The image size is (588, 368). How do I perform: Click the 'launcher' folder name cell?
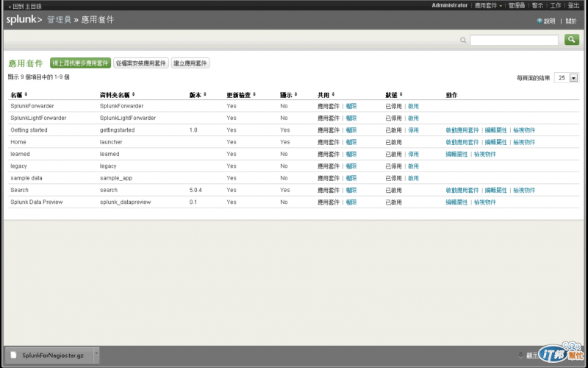pos(111,142)
